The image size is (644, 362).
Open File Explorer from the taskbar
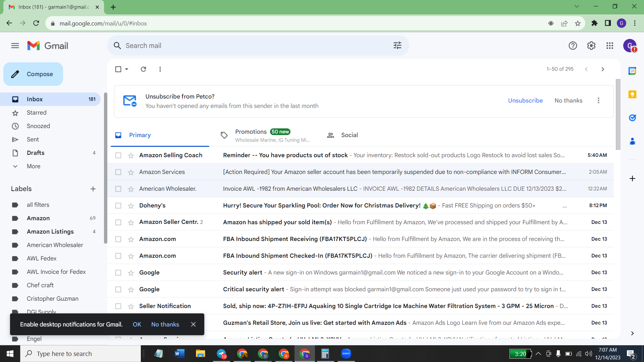point(201,354)
